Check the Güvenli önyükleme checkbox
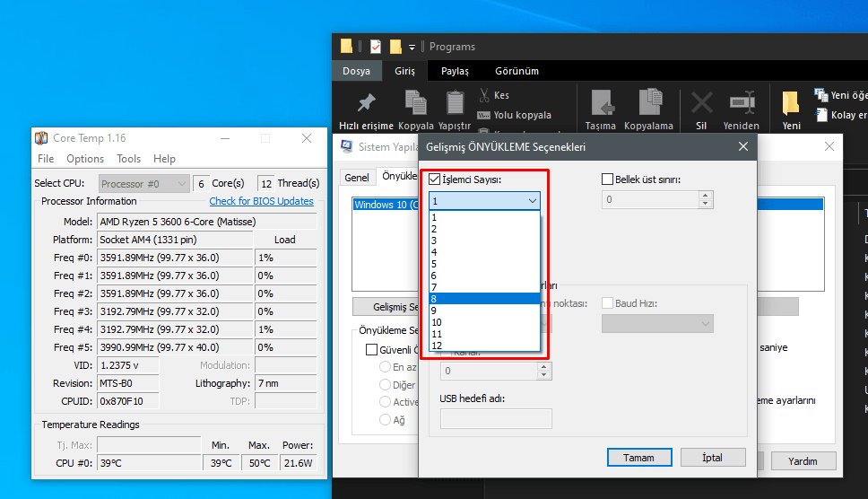 click(371, 350)
